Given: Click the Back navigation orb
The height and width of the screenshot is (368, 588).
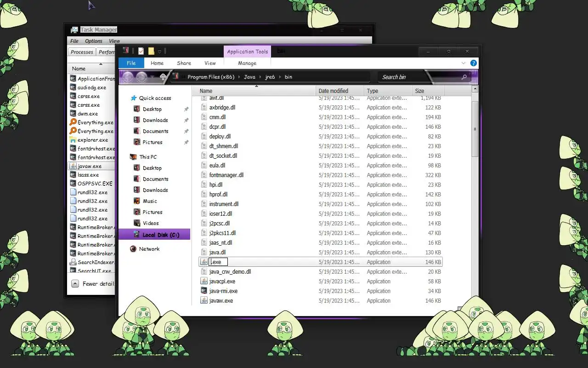Looking at the screenshot, I should (x=128, y=77).
